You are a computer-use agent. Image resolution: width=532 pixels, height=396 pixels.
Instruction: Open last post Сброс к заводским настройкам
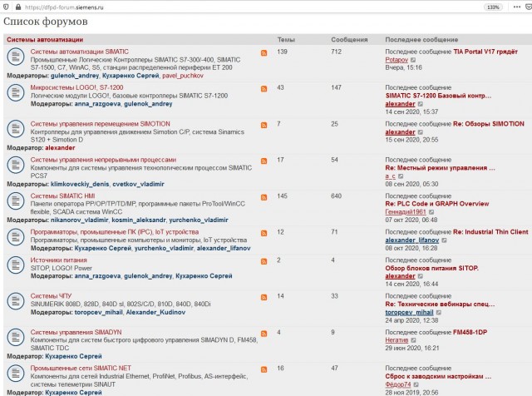[438, 377]
